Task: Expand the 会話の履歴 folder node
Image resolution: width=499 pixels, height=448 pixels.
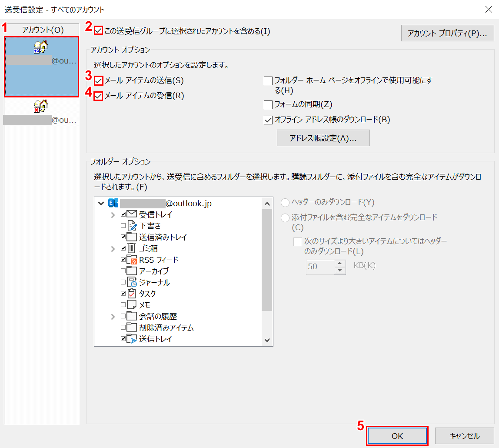Action: (113, 316)
